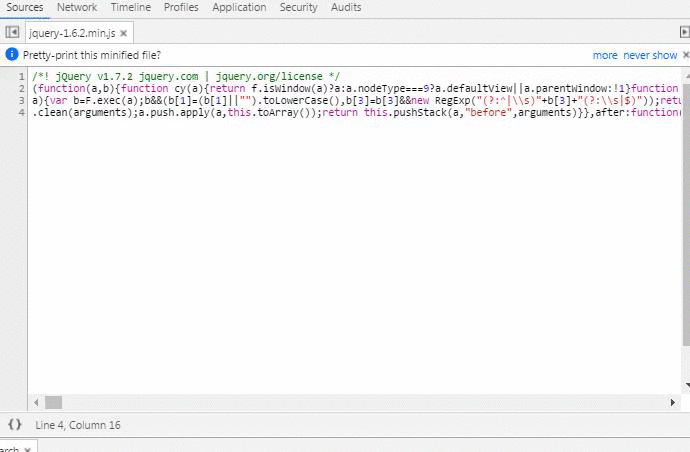
Task: Click the 'more' link in infobar
Action: (605, 55)
